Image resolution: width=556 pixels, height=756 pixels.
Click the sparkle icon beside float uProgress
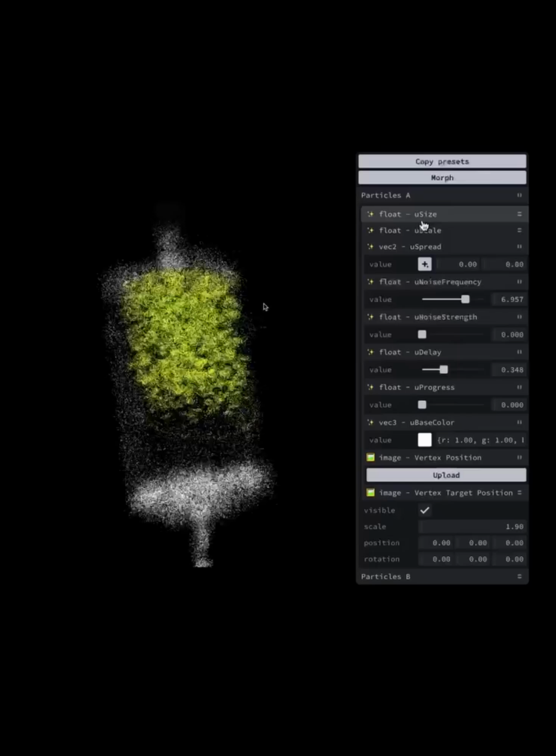pyautogui.click(x=370, y=387)
